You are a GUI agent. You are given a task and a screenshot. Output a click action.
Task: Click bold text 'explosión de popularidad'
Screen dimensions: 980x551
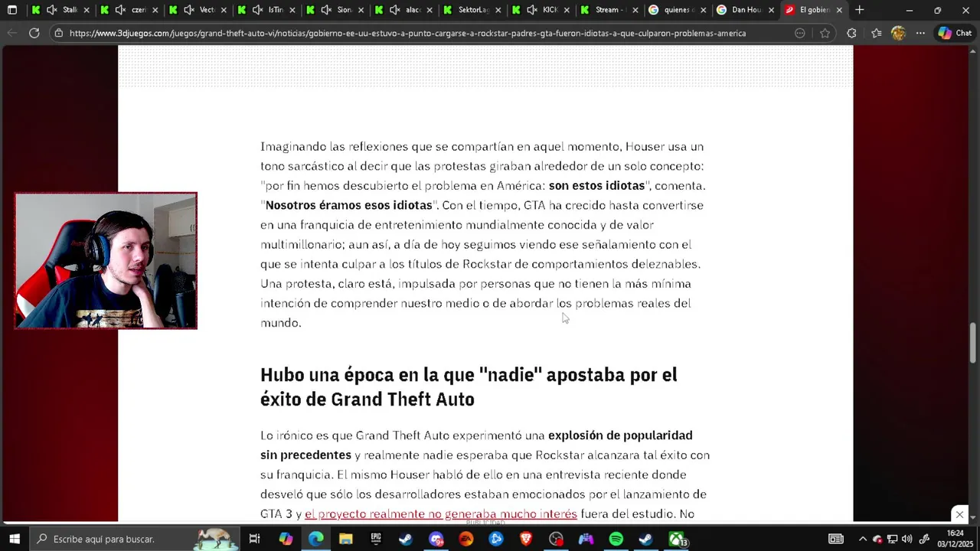point(620,435)
